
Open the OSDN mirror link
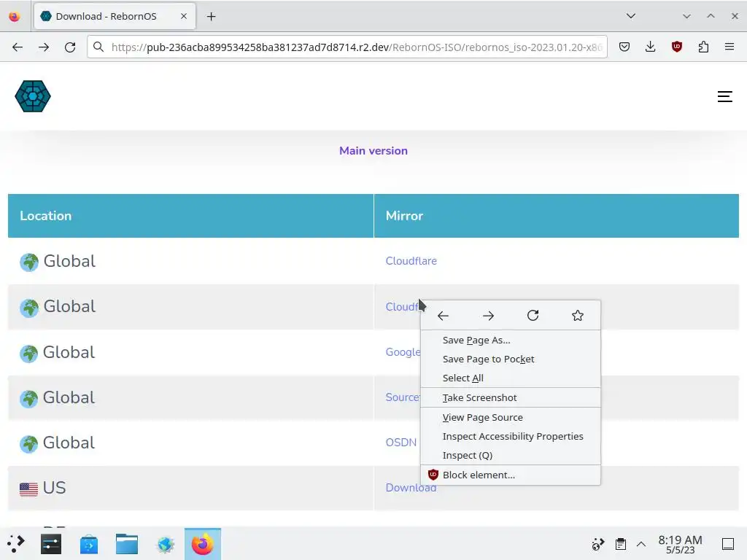tap(401, 443)
